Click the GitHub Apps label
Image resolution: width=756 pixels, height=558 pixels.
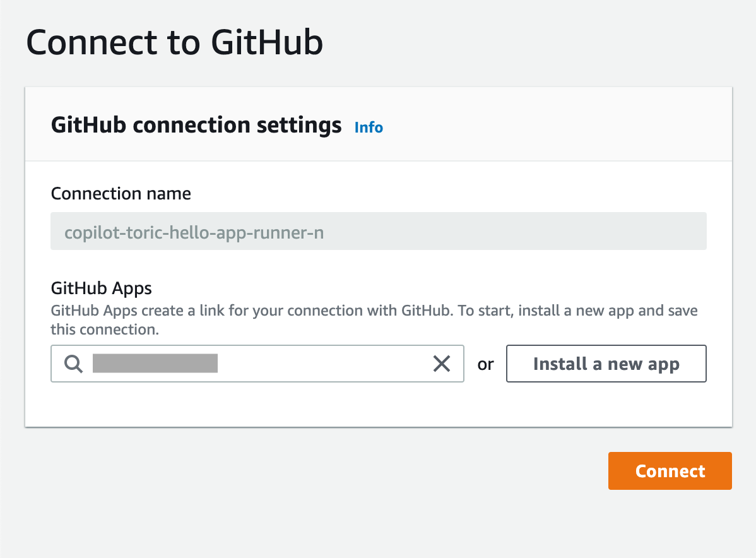click(x=101, y=288)
